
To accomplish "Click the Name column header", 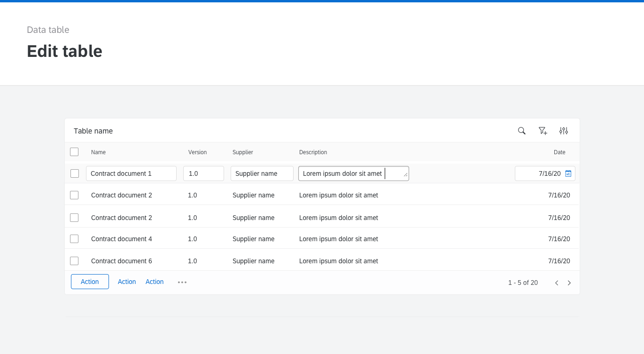I will (x=98, y=152).
